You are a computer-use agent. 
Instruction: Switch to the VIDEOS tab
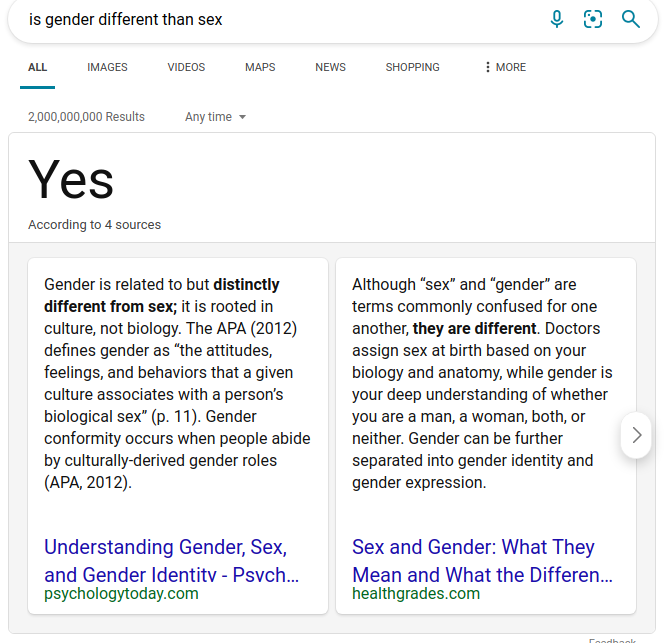pyautogui.click(x=186, y=67)
